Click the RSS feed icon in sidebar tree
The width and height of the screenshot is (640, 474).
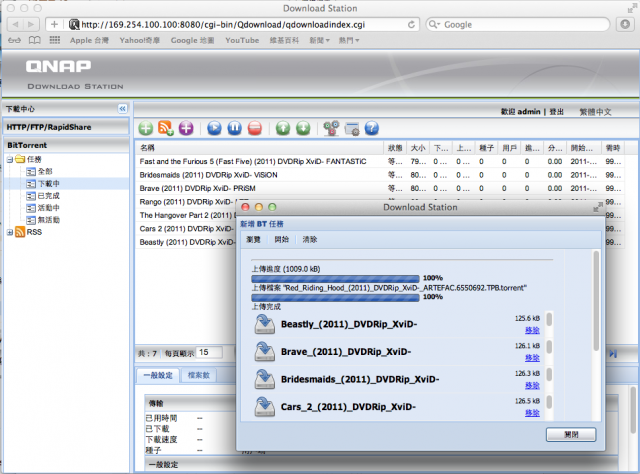20,232
